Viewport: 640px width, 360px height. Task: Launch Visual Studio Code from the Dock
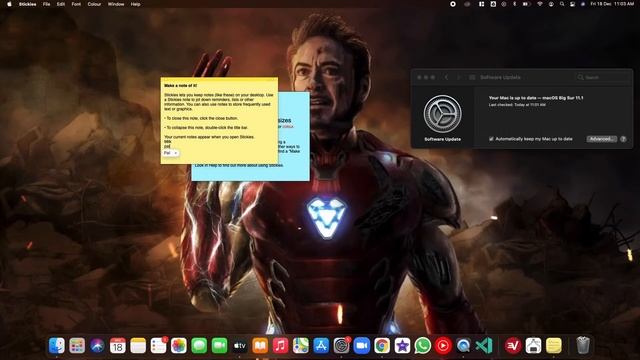484,346
